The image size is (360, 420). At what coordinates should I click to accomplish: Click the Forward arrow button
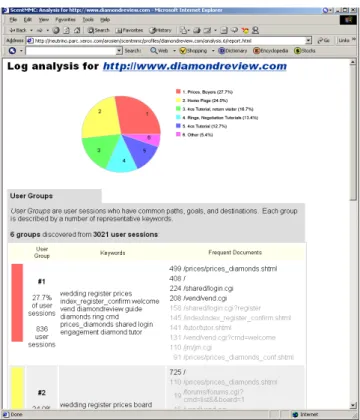point(40,30)
